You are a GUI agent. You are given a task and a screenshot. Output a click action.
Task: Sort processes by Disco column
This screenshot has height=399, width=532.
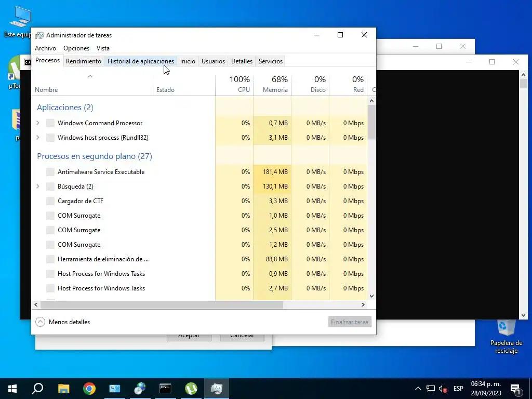[311, 85]
